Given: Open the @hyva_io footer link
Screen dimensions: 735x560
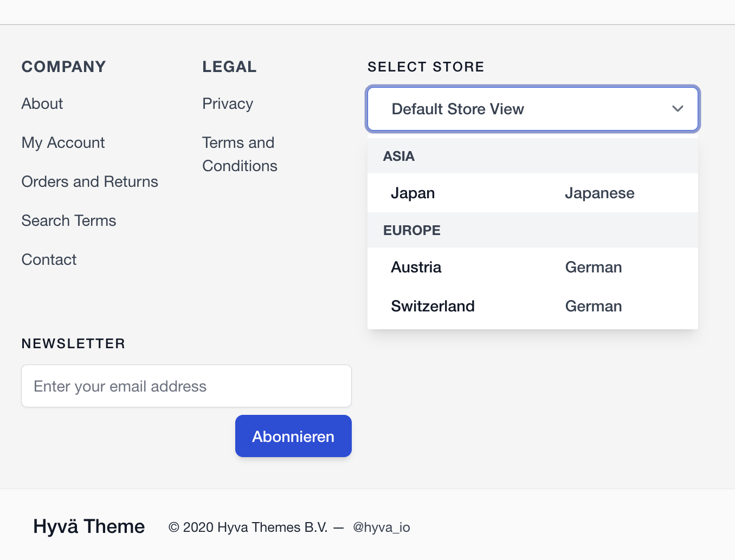Looking at the screenshot, I should coord(381,527).
